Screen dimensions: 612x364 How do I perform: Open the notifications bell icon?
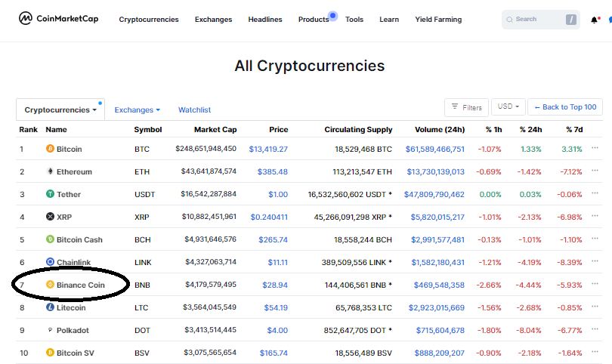click(595, 20)
